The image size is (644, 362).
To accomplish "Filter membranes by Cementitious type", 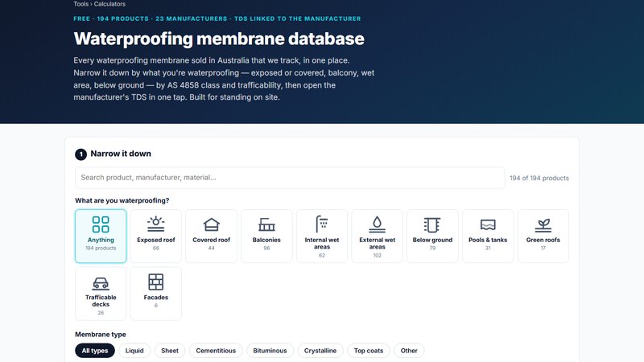I will 216,351.
